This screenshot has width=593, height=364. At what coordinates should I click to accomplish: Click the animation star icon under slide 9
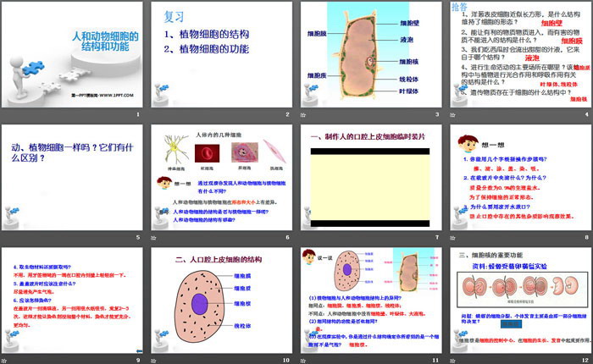coord(3,361)
